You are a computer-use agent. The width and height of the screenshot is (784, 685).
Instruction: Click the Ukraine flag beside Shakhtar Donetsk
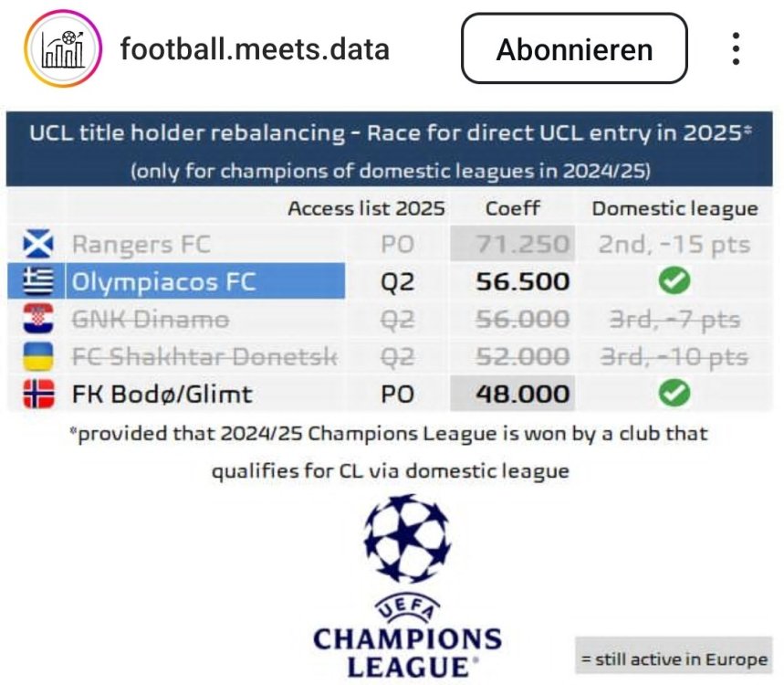click(x=37, y=356)
